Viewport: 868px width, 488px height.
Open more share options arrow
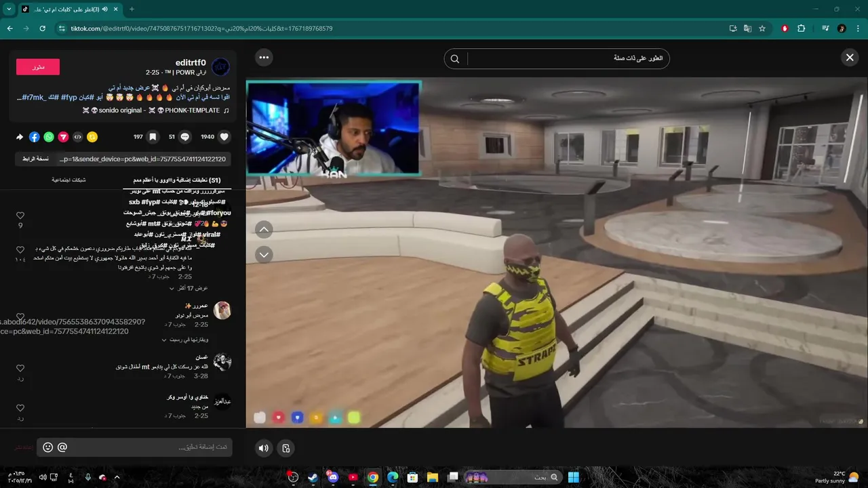click(20, 137)
